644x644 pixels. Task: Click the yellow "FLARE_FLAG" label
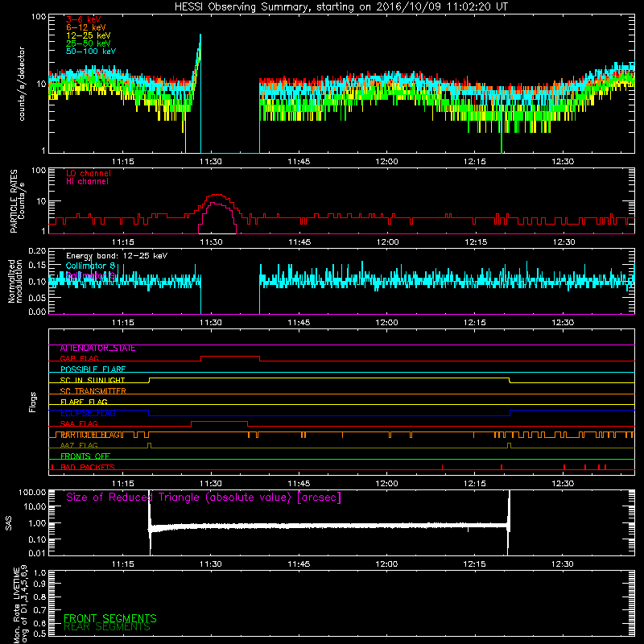pyautogui.click(x=84, y=402)
